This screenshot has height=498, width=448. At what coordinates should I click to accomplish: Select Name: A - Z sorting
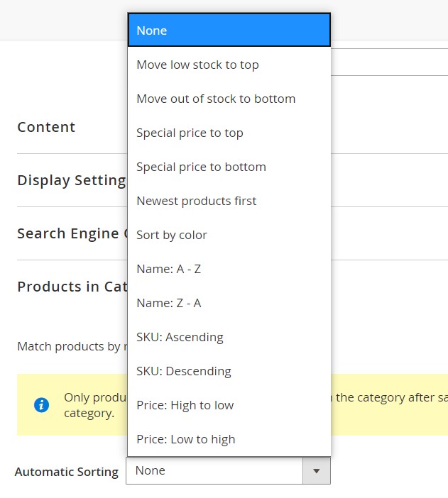[x=229, y=269]
